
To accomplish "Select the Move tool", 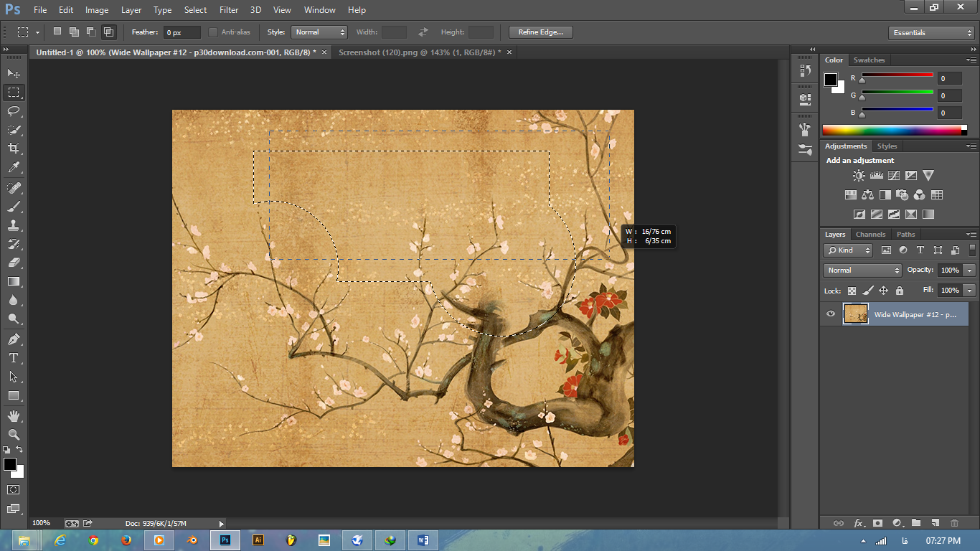I will point(14,73).
